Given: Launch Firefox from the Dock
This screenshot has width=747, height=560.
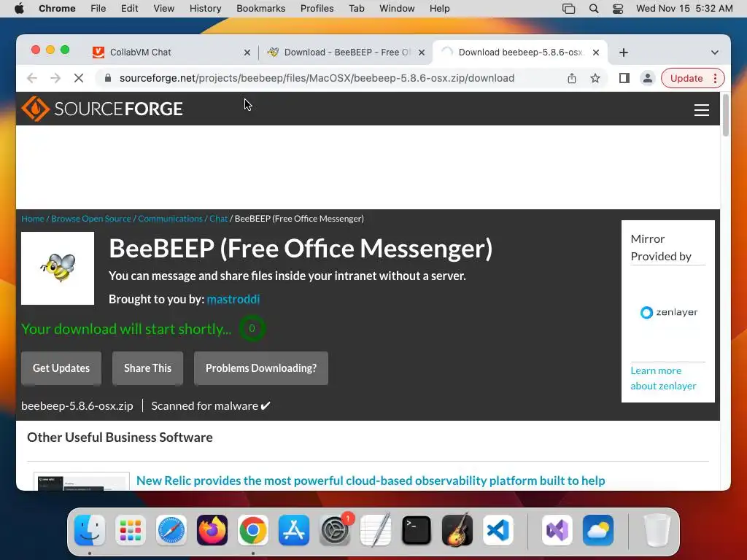Looking at the screenshot, I should [x=212, y=530].
